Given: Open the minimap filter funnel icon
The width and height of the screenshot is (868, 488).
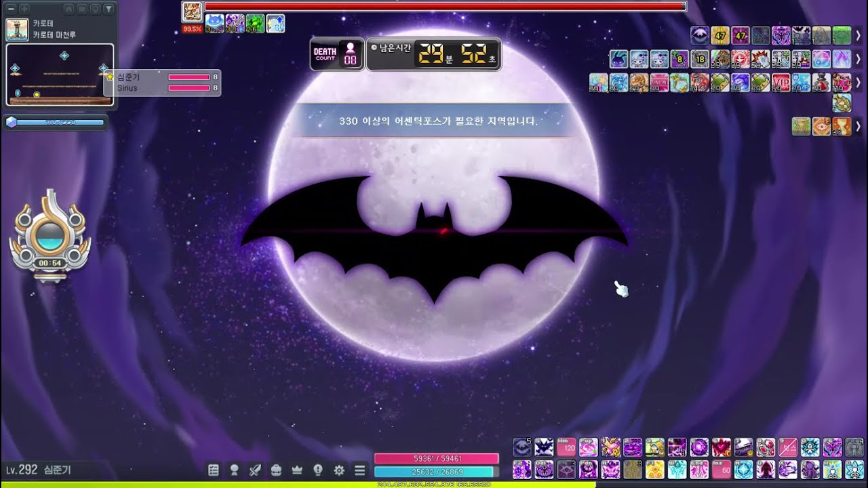Looking at the screenshot, I should click(108, 9).
